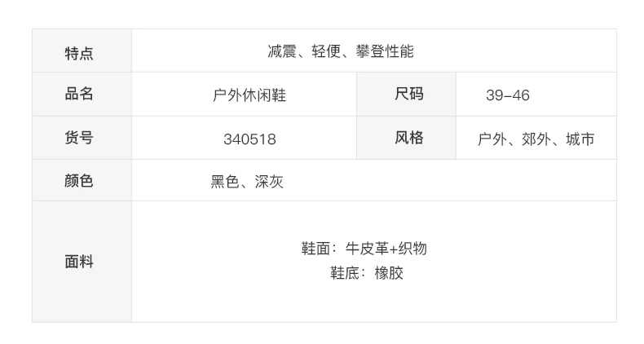Click the 颜色 label cell
The height and width of the screenshot is (344, 644).
[79, 181]
